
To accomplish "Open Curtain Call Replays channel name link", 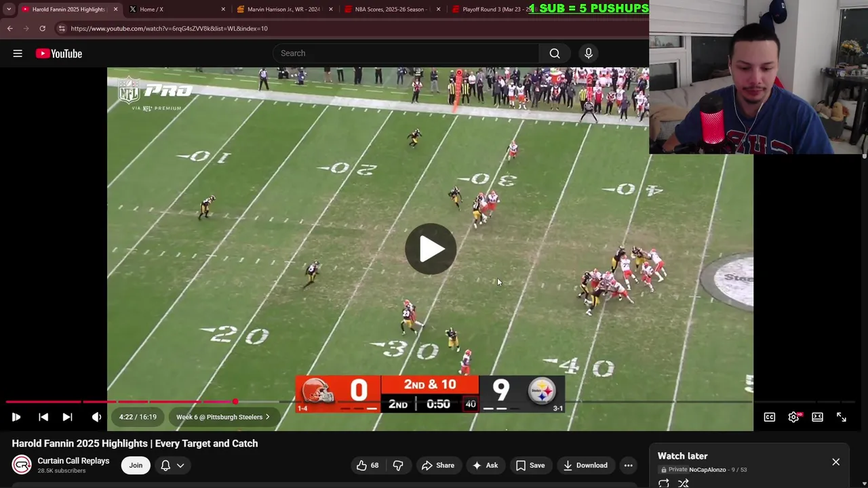I will 73,461.
